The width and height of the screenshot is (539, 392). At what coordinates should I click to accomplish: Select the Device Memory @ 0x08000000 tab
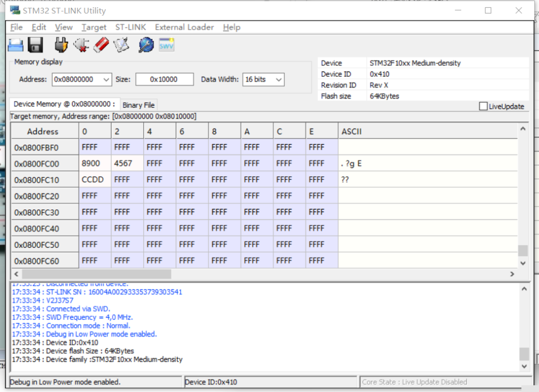[x=65, y=104]
